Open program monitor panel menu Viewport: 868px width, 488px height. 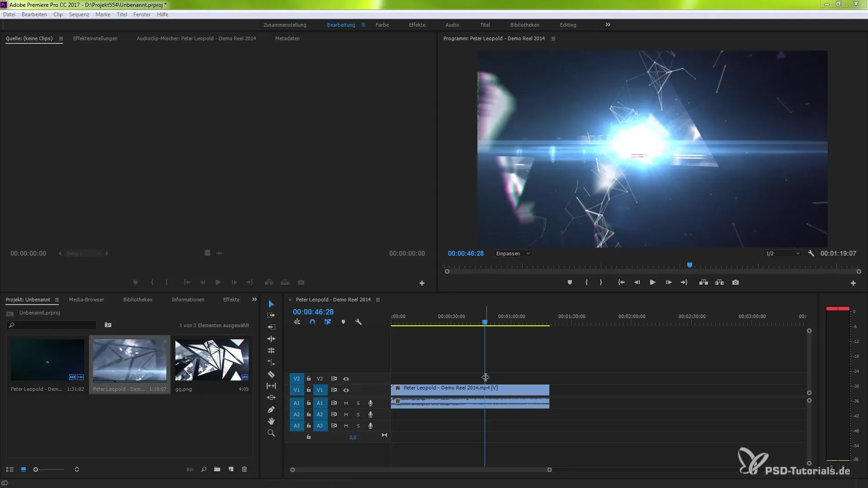[553, 38]
